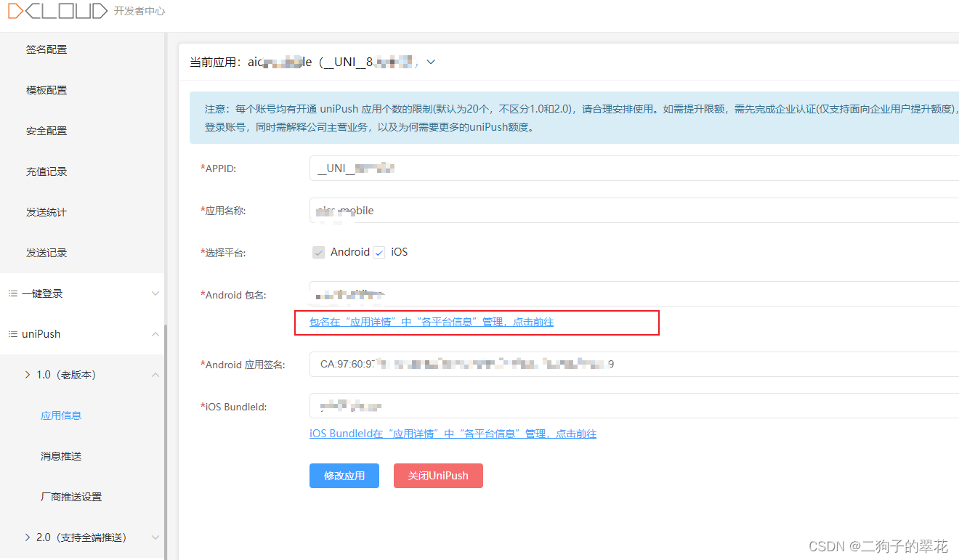Image resolution: width=959 pixels, height=560 pixels.
Task: Toggle the iOS platform checkbox
Action: [379, 253]
